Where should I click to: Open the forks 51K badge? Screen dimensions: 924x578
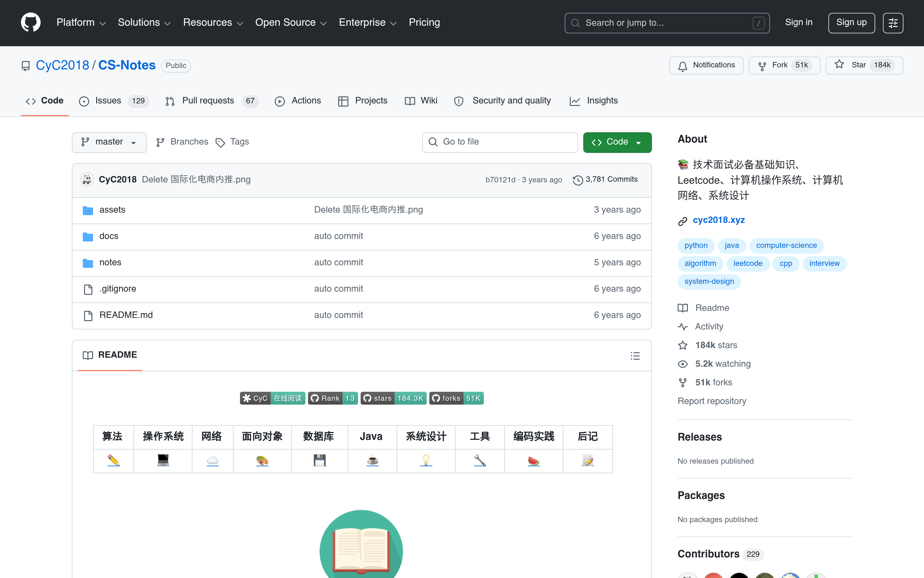coord(456,398)
